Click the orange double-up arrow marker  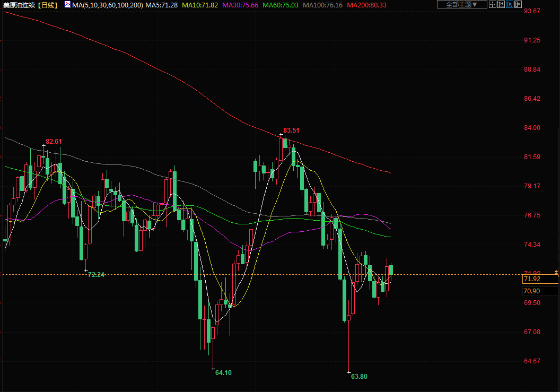click(556, 272)
